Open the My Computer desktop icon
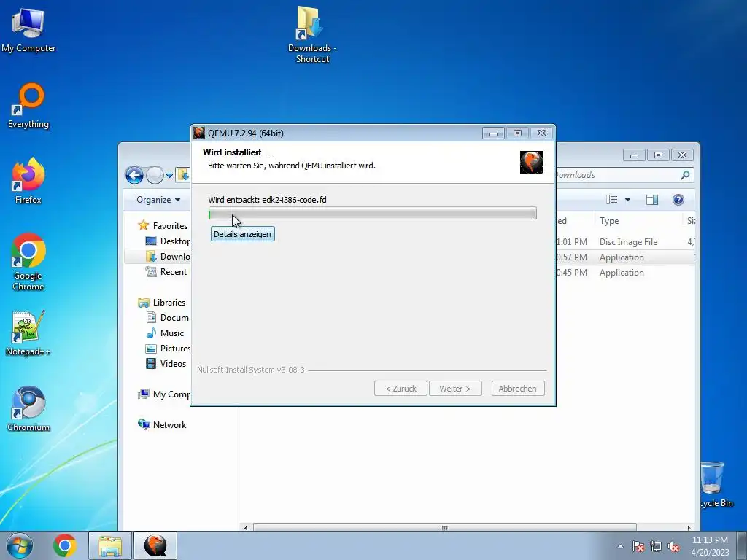 tap(28, 29)
